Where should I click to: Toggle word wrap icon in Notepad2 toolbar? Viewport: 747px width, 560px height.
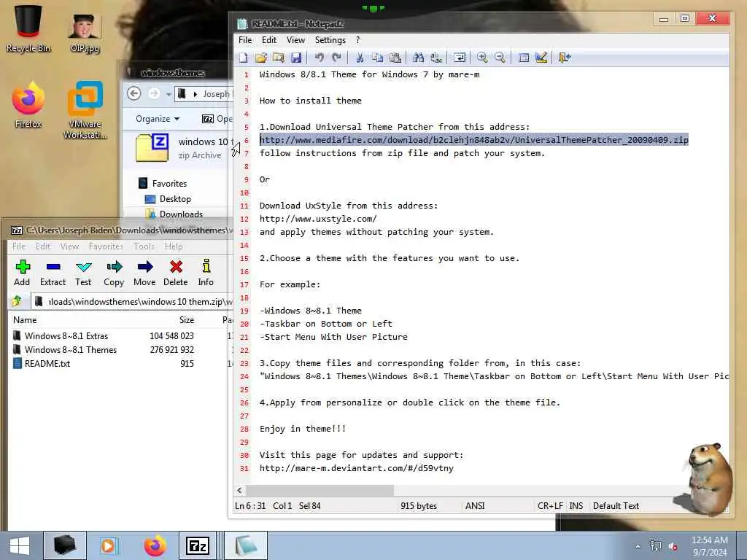[x=460, y=58]
